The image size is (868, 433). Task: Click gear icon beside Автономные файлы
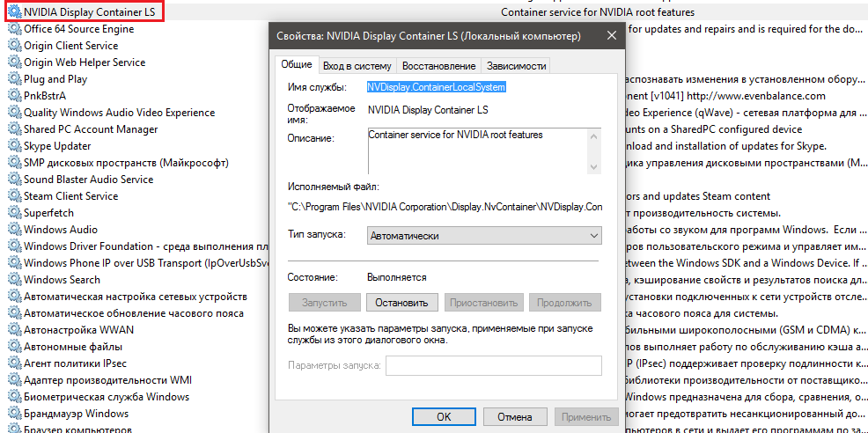pyautogui.click(x=14, y=347)
